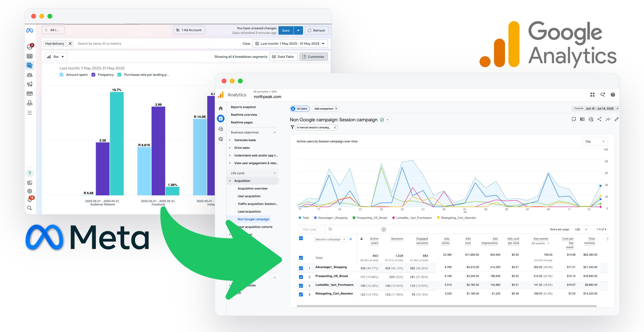Open the Bar chart type dropdown
This screenshot has width=644, height=332.
click(56, 57)
